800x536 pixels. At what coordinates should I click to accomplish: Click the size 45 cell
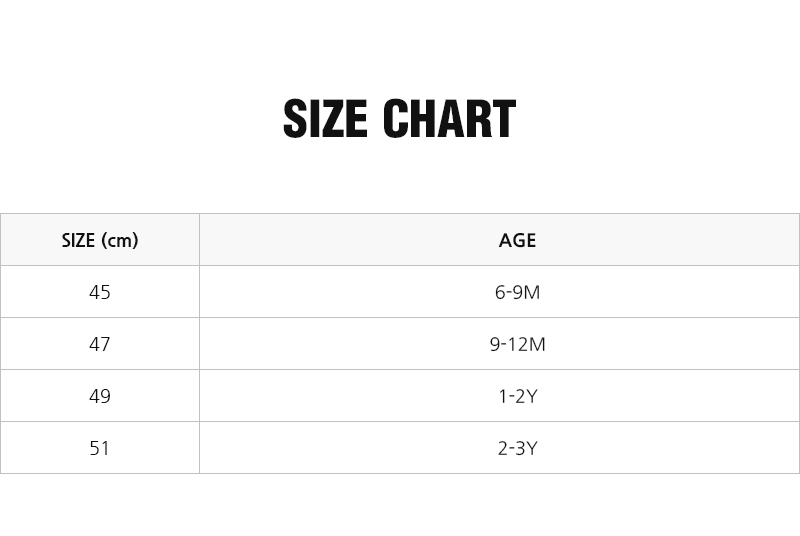(100, 292)
